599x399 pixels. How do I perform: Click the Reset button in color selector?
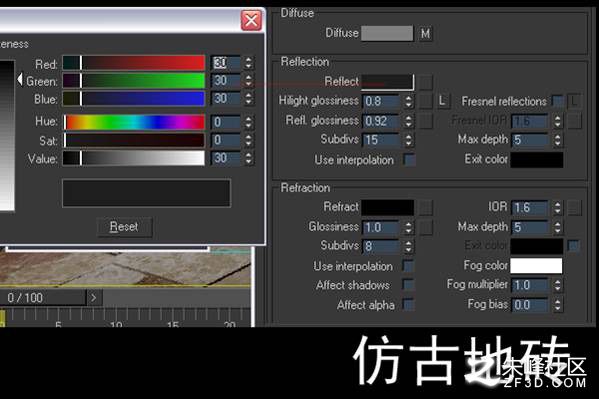pyautogui.click(x=124, y=227)
